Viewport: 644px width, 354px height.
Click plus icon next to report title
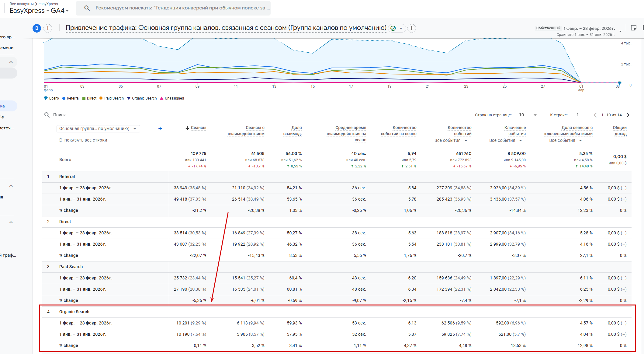point(411,28)
